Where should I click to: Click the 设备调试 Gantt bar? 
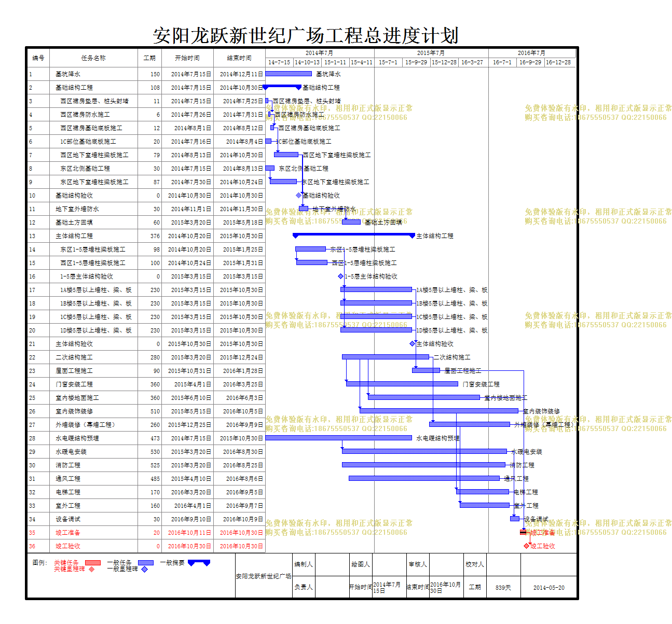point(515,519)
